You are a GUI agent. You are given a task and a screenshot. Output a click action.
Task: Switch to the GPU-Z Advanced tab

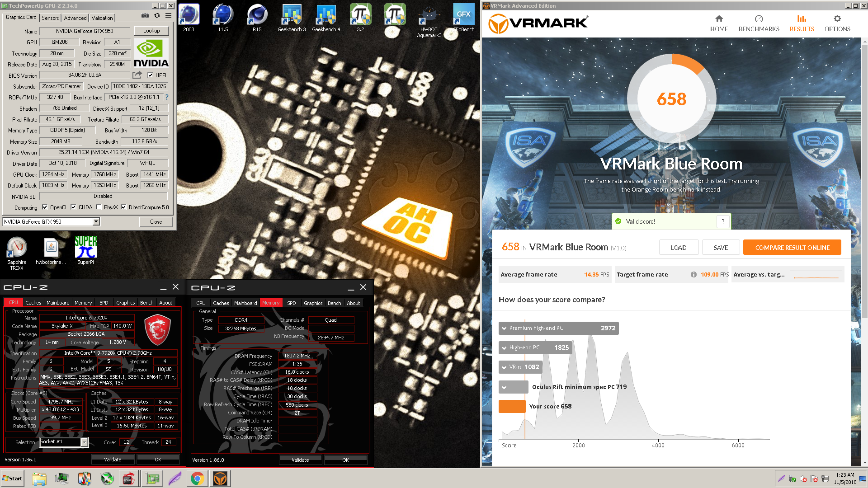click(75, 18)
